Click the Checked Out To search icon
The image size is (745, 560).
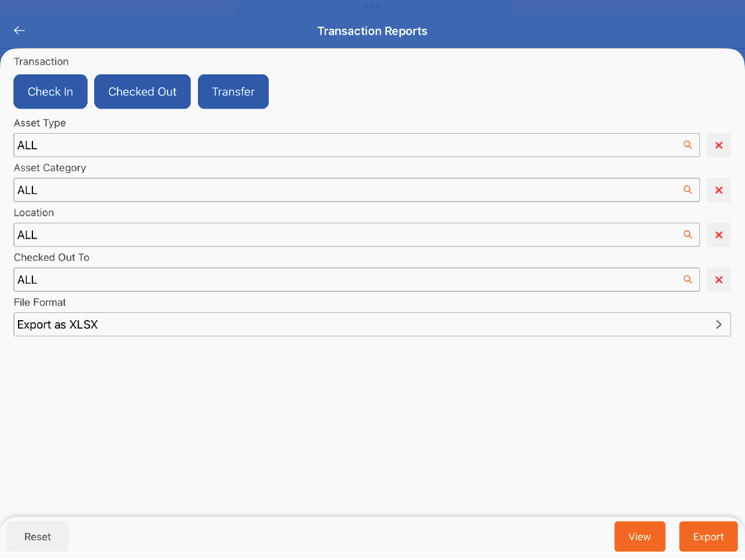pos(688,279)
